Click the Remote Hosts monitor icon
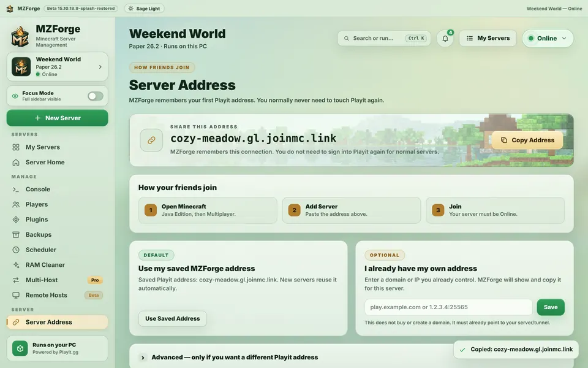This screenshot has height=368, width=588. click(16, 295)
